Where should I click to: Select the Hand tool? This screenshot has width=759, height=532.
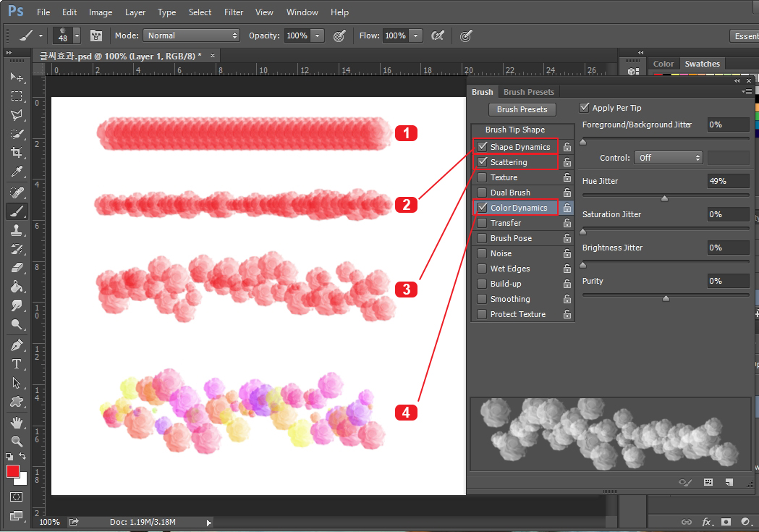pyautogui.click(x=17, y=423)
